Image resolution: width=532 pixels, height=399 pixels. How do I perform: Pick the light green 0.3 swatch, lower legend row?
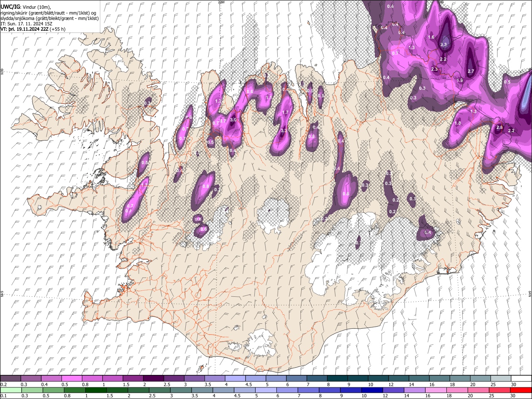32,390
